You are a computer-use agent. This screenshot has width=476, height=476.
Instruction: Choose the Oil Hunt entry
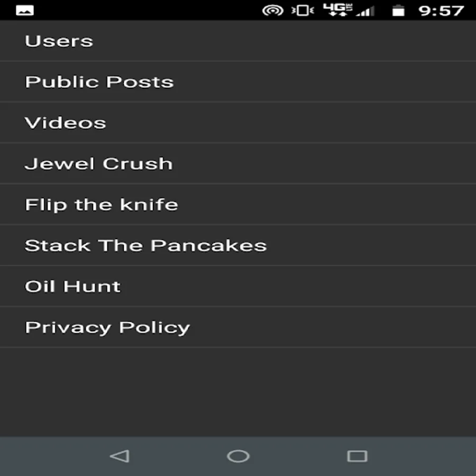coord(238,286)
